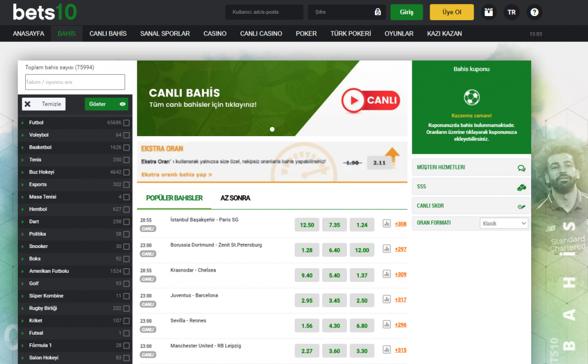The width and height of the screenshot is (588, 364).
Task: Click the Canlı Skor whistle icon
Action: coord(521,206)
